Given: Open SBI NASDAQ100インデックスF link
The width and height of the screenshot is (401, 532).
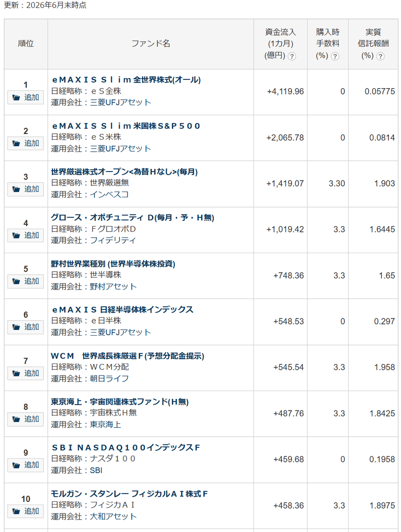Looking at the screenshot, I should click(126, 448).
